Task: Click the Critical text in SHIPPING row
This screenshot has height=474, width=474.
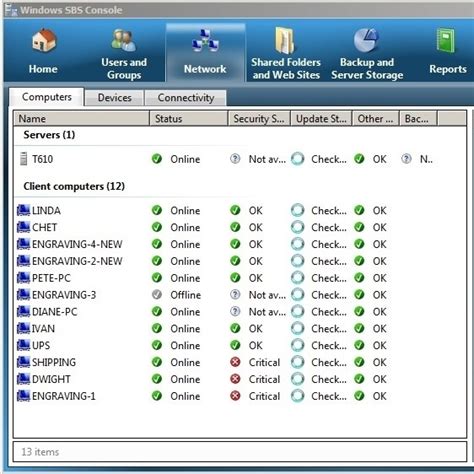Action: (264, 362)
